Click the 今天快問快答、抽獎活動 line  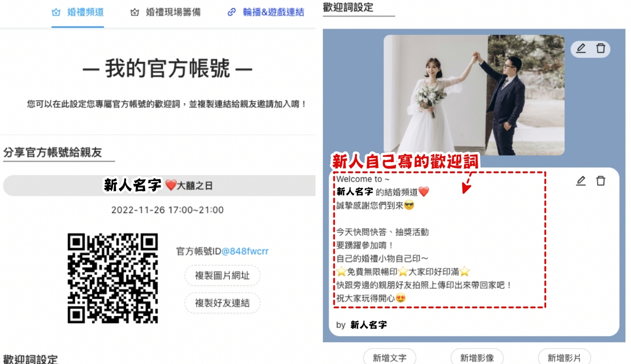point(382,232)
